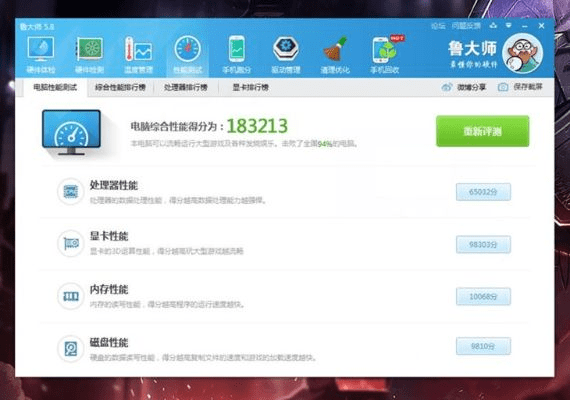Click the 98303分 graphics score button

(x=483, y=244)
